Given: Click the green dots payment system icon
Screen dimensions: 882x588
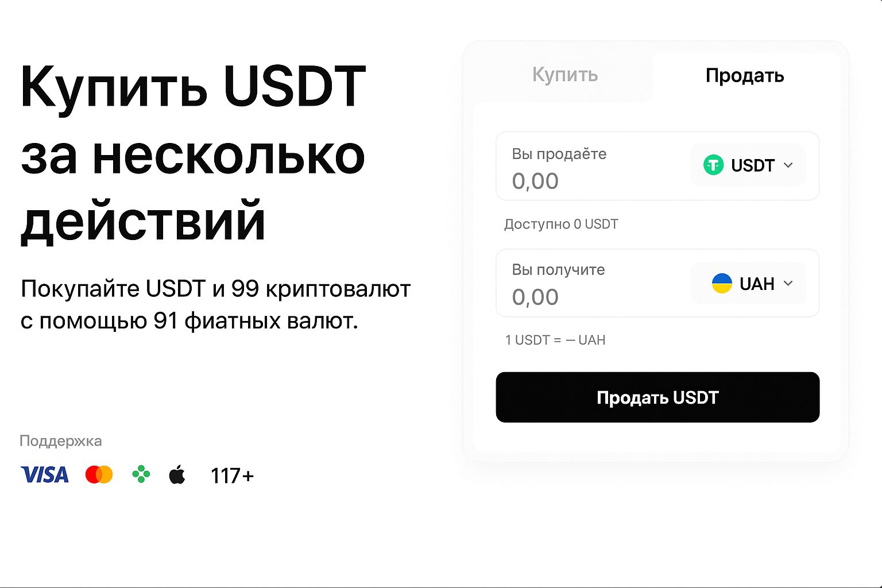Looking at the screenshot, I should click(140, 474).
